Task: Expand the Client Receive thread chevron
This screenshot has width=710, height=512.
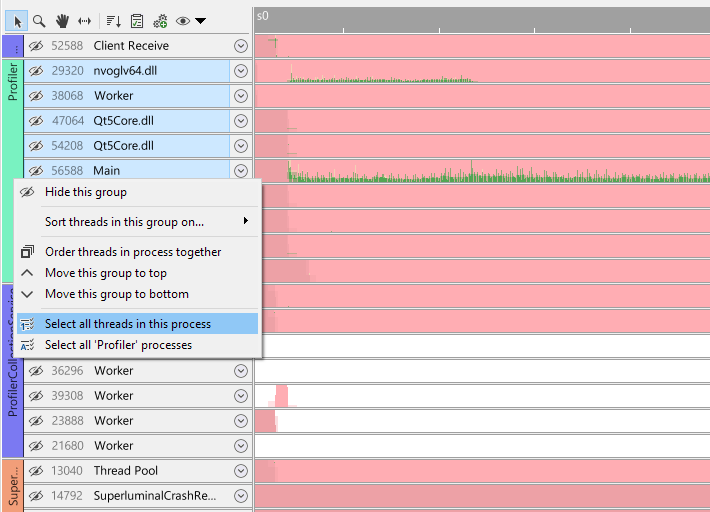Action: [x=240, y=46]
